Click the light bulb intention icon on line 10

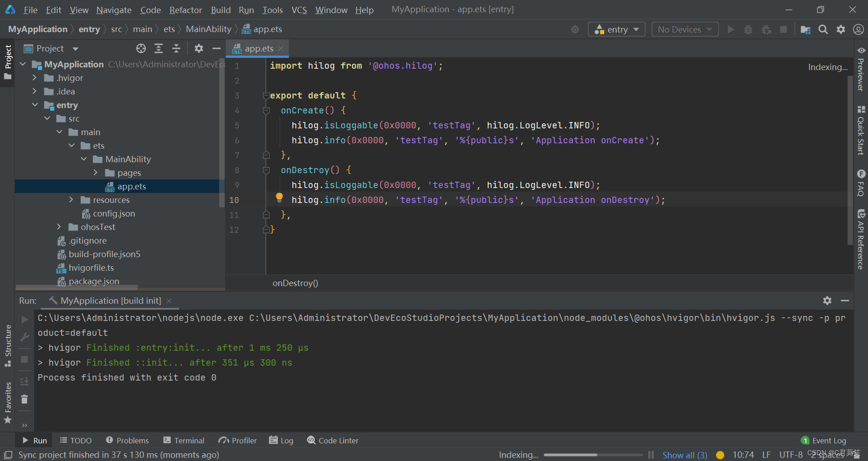click(279, 197)
